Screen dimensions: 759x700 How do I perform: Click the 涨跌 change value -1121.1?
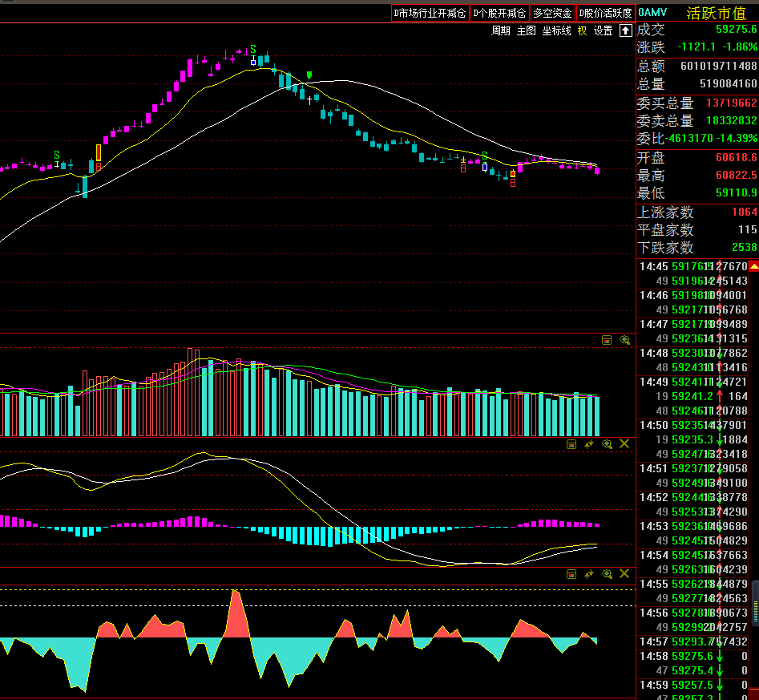[696, 47]
